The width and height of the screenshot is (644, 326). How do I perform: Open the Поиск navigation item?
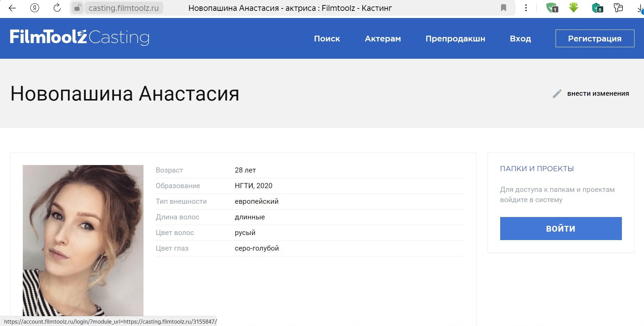(x=327, y=39)
